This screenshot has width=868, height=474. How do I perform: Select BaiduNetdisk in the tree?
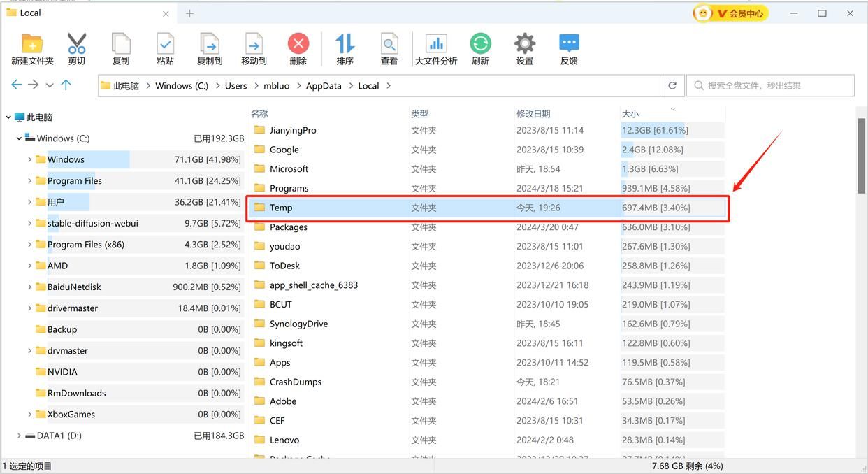click(x=74, y=287)
